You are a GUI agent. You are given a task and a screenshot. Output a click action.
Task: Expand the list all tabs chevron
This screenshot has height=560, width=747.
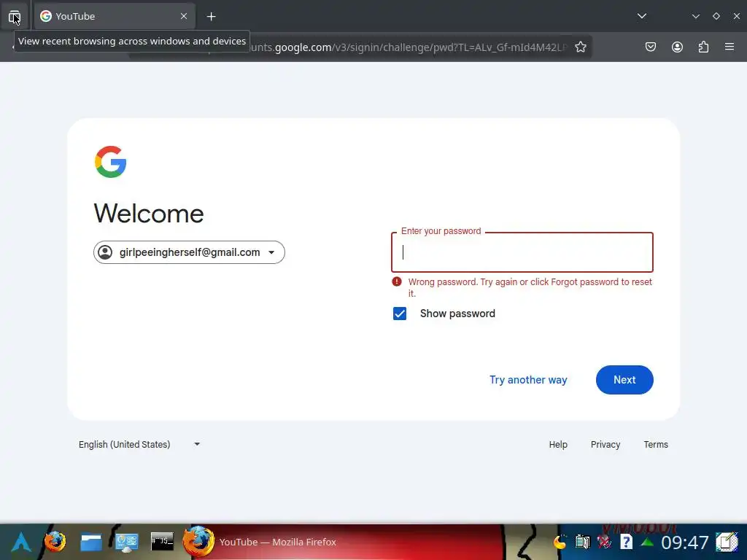tap(642, 16)
